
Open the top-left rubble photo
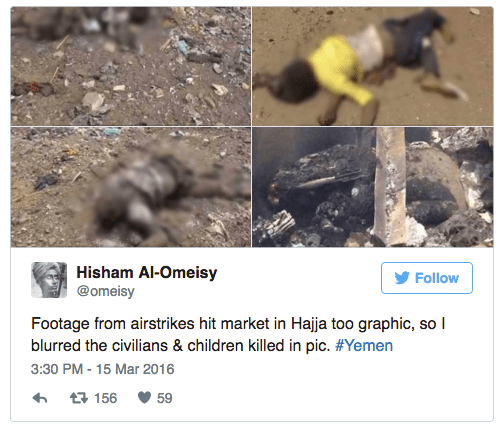(131, 66)
